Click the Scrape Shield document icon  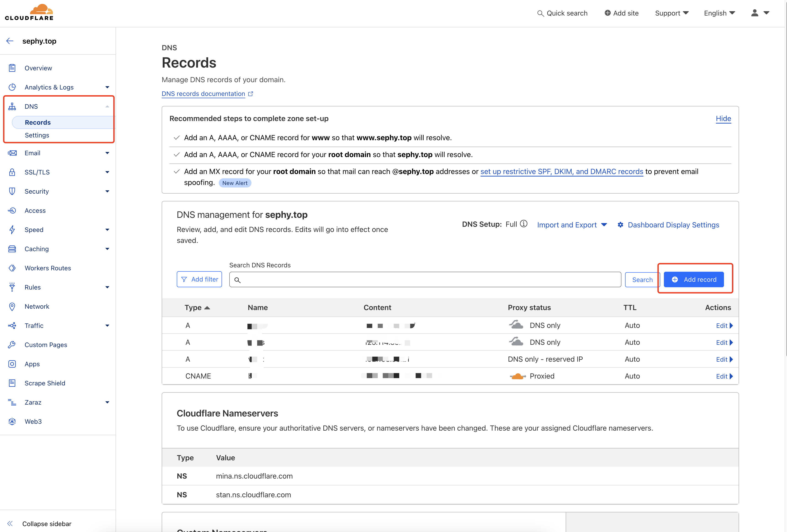[12, 383]
